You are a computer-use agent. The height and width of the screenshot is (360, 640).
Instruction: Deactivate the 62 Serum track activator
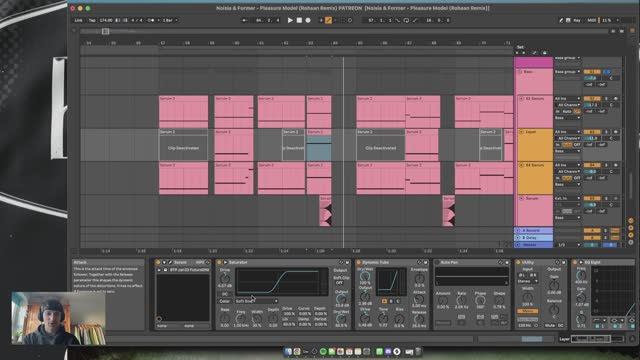(592, 99)
